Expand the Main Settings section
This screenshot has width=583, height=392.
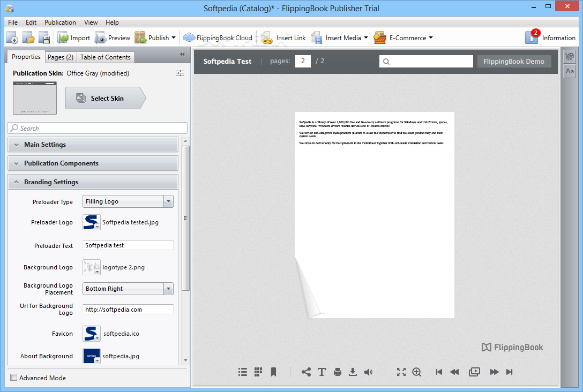tap(93, 145)
